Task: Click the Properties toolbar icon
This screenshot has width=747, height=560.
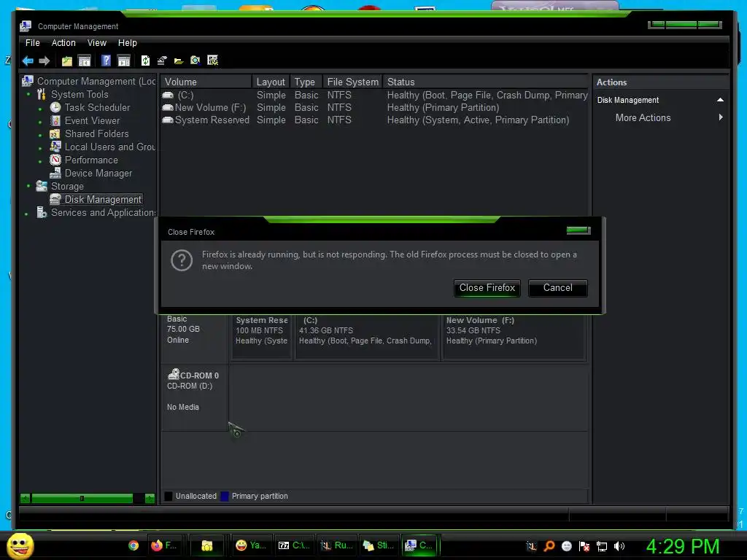Action: 162,61
